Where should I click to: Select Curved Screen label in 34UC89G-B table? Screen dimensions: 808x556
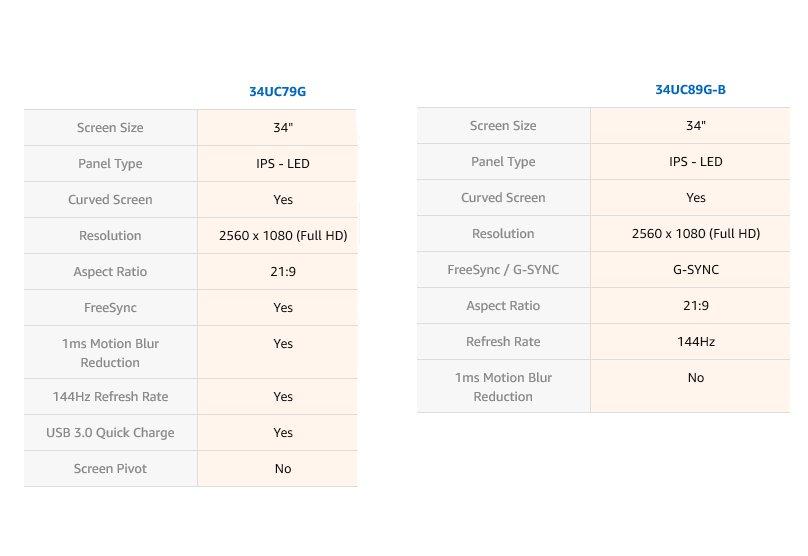(x=503, y=198)
